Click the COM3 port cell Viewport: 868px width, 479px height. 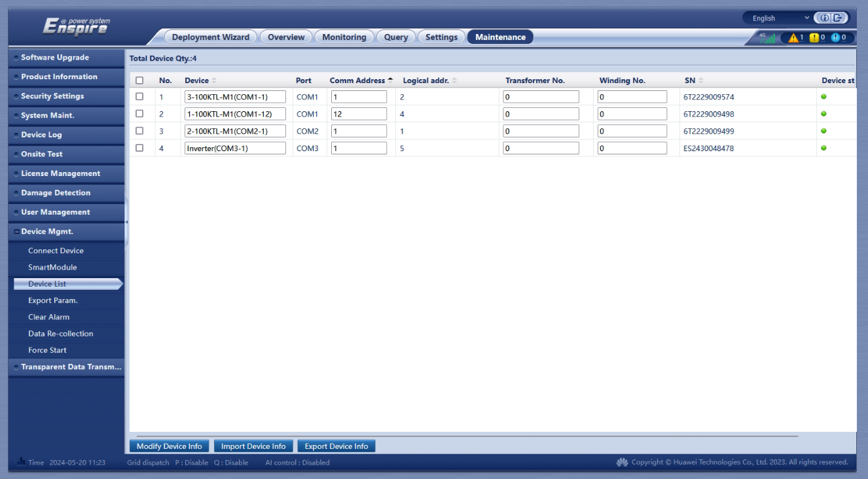click(x=308, y=149)
